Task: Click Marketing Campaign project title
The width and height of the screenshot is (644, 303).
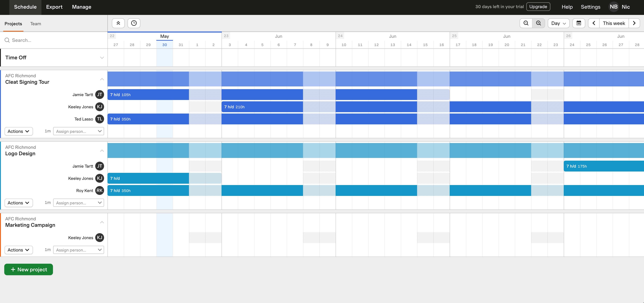Action: point(30,225)
